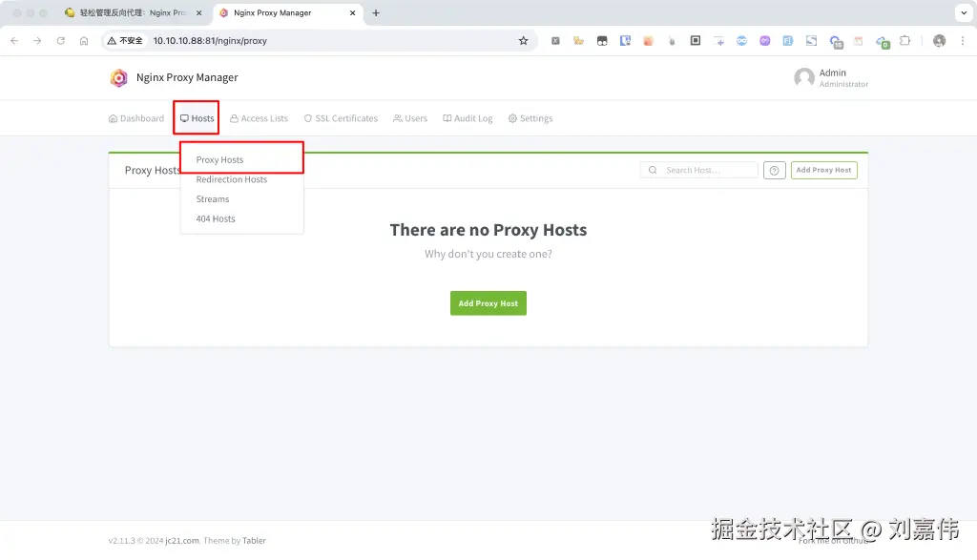Bookmark page with star icon
The height and width of the screenshot is (560, 977).
coord(524,40)
